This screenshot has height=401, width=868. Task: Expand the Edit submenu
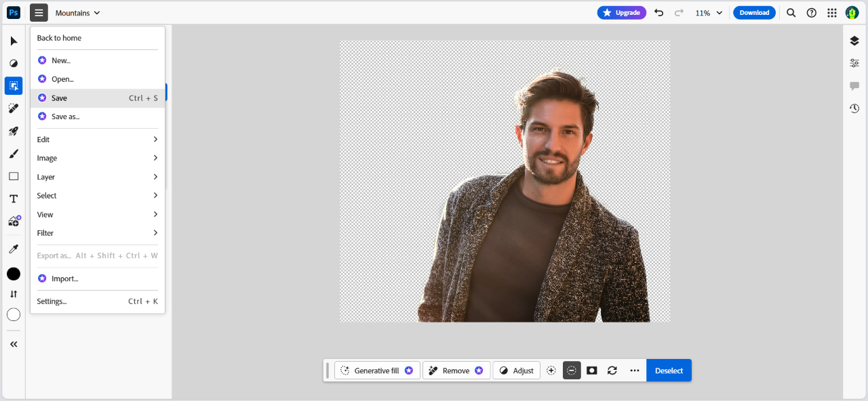click(x=98, y=140)
